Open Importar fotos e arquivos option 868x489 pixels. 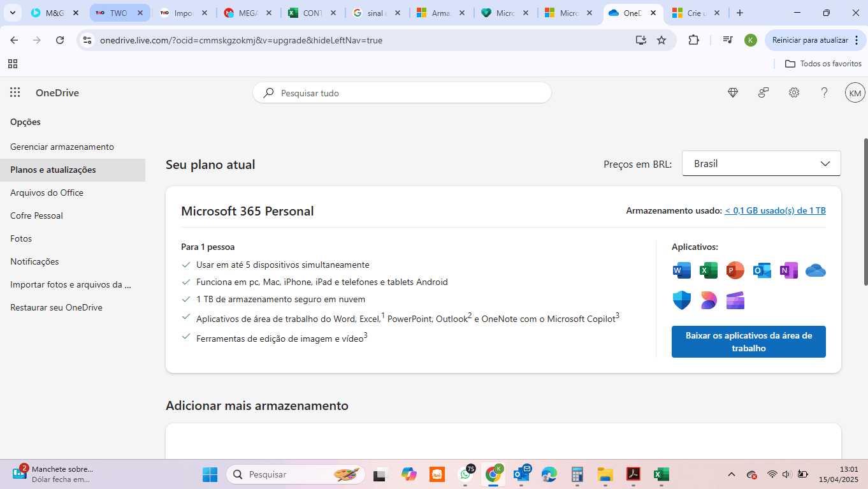coord(71,284)
